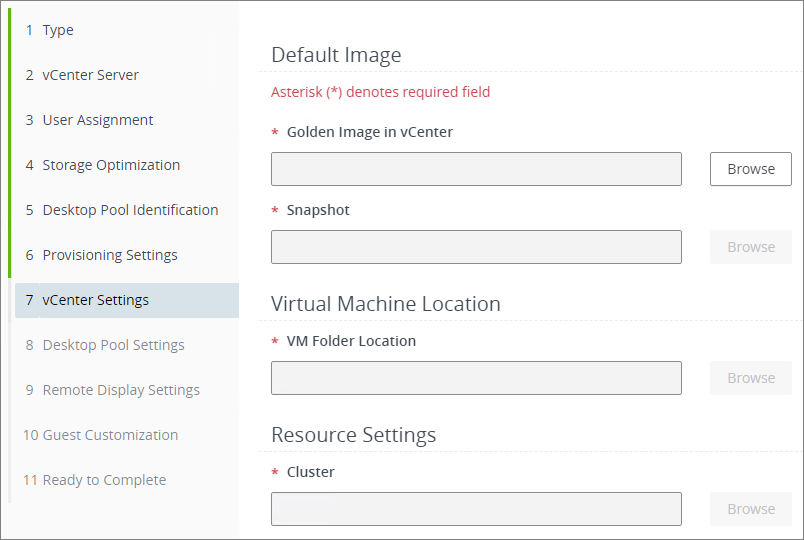Select the Ready to Complete step

tap(104, 480)
